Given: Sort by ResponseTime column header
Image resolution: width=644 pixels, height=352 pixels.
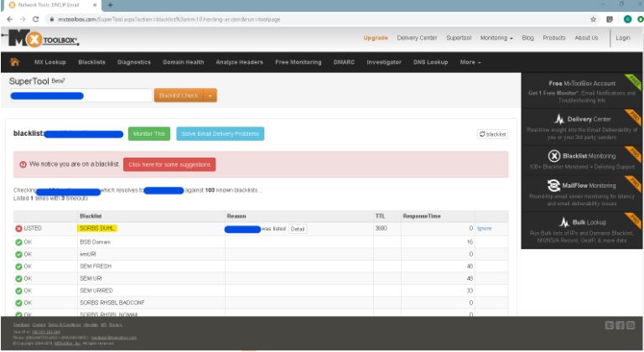Looking at the screenshot, I should 422,216.
